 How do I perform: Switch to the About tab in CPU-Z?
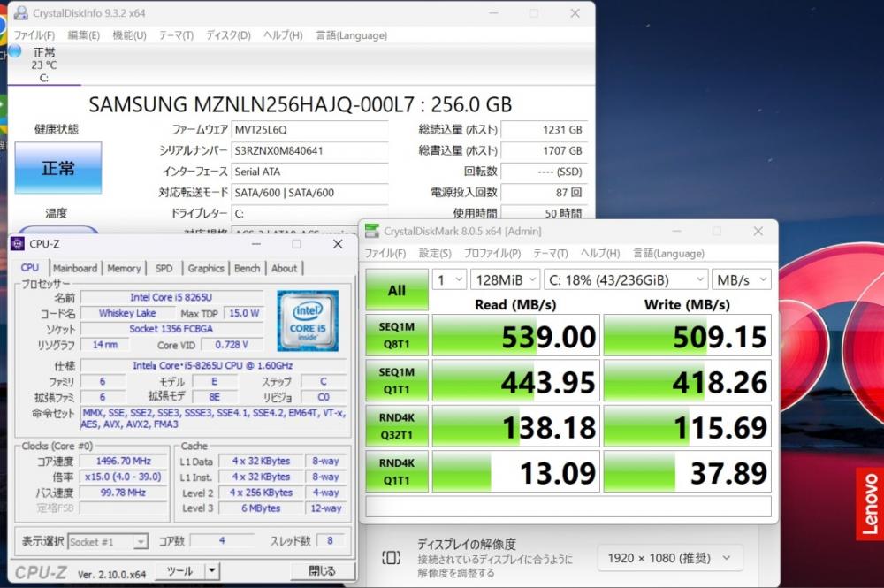(x=284, y=268)
